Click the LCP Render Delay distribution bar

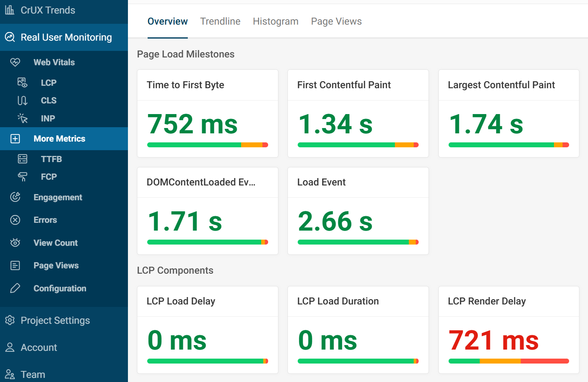(508, 361)
